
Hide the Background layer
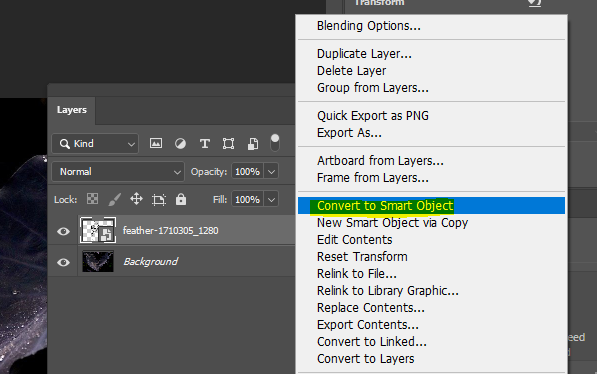[x=64, y=262]
